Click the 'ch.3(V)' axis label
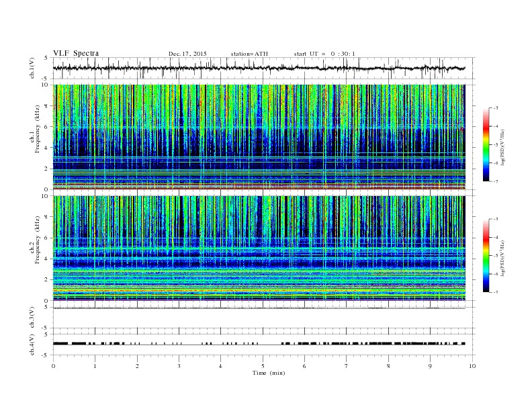Image resolution: width=532 pixels, height=411 pixels. point(32,318)
